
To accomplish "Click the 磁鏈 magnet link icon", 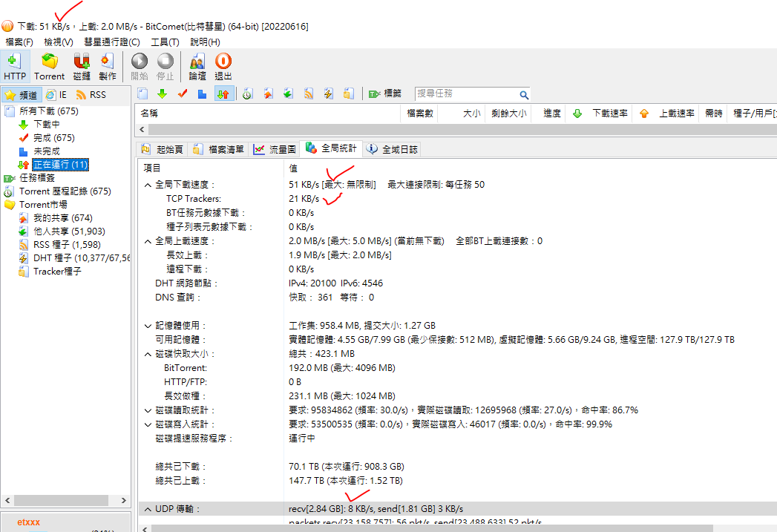I will coord(82,67).
